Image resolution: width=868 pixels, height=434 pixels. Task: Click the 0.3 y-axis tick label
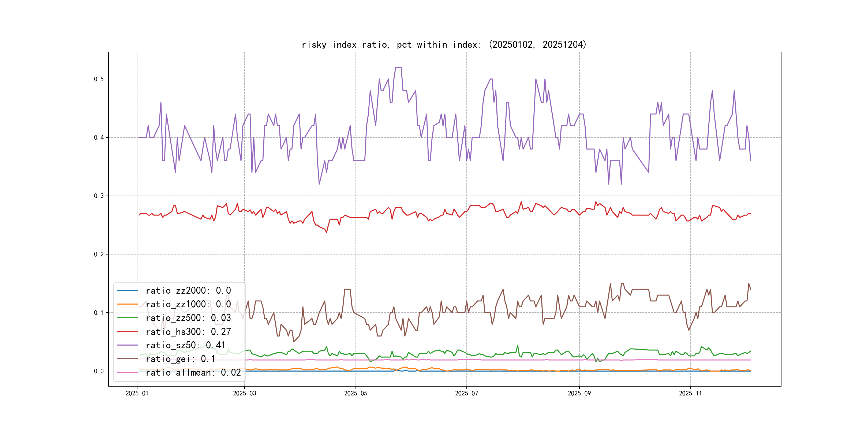[x=99, y=196]
